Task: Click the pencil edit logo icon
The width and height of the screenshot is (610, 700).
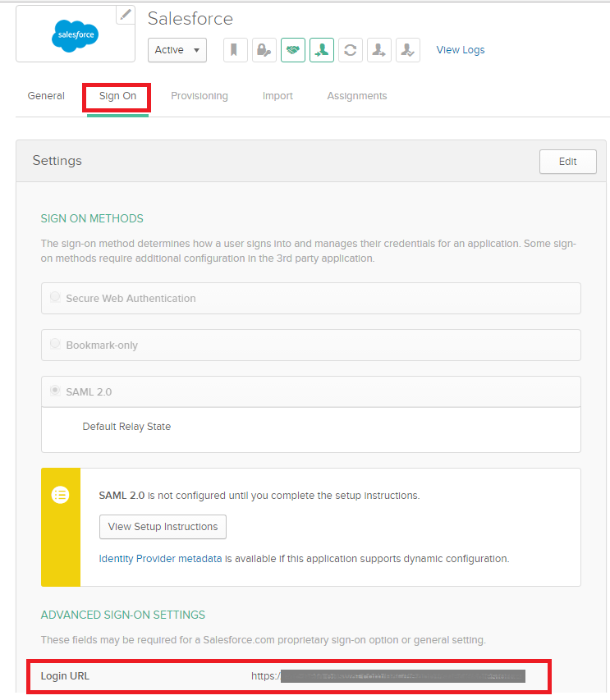Action: coord(125,14)
